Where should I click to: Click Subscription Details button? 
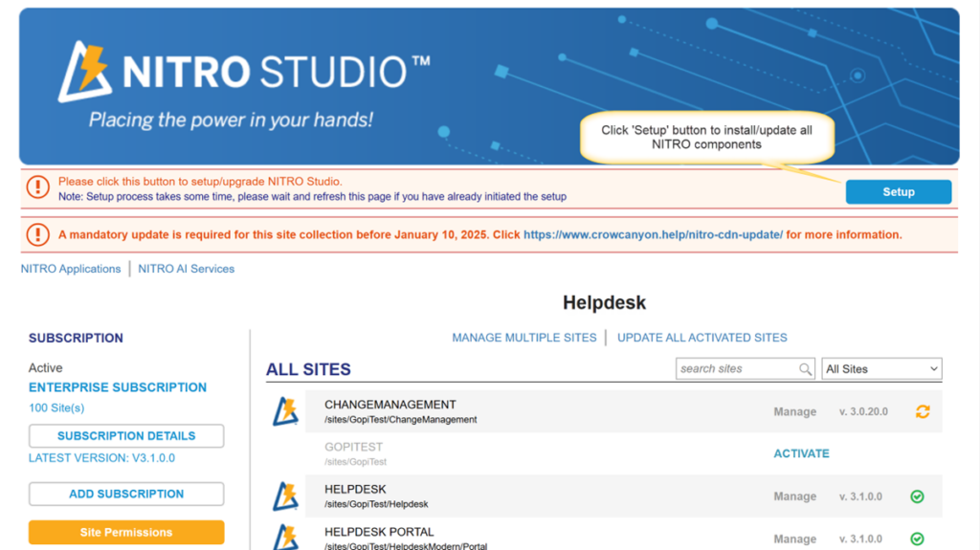tap(126, 435)
